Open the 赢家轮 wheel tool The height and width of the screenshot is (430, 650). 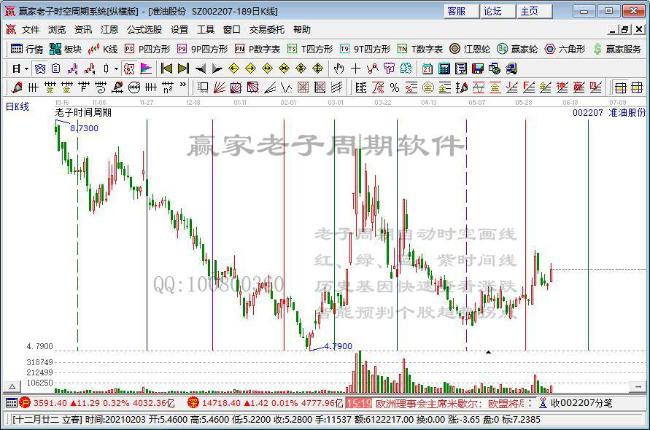point(517,49)
